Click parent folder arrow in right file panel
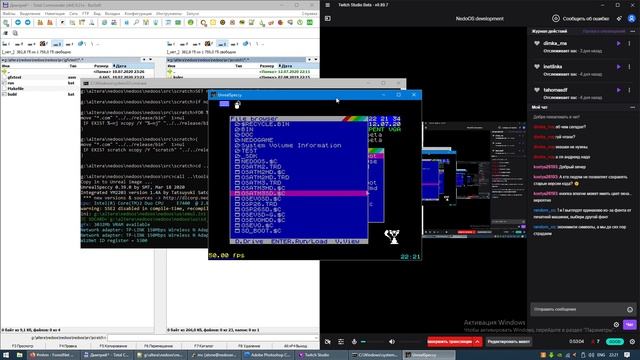 171,71
